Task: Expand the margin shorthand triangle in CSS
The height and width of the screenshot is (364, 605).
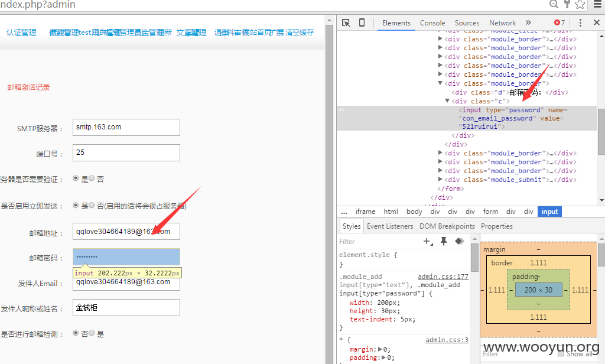Action: [x=380, y=349]
